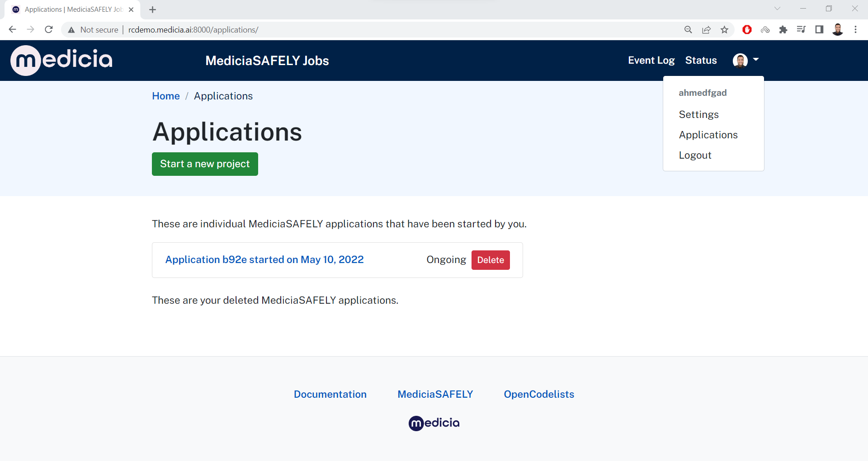This screenshot has width=868, height=461.
Task: Select Settings from user menu
Action: pos(698,114)
